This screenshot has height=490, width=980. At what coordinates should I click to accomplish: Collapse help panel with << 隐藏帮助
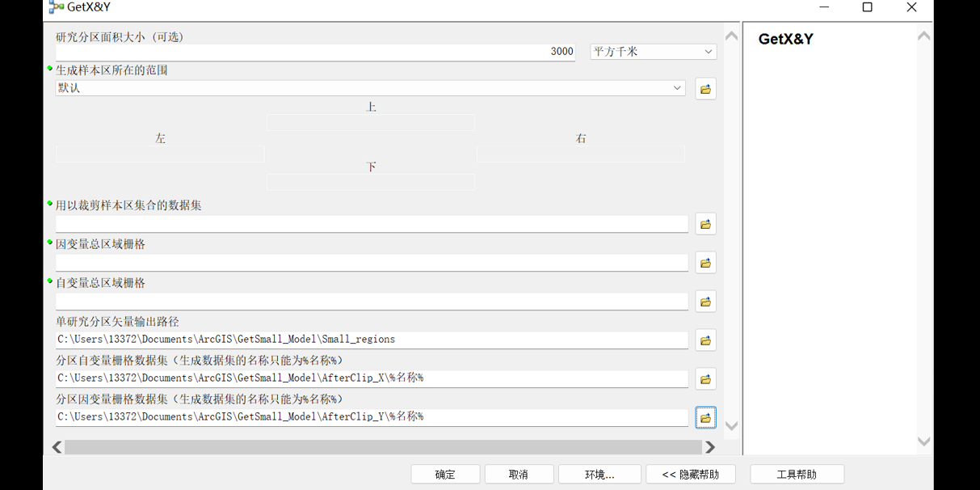pyautogui.click(x=690, y=475)
